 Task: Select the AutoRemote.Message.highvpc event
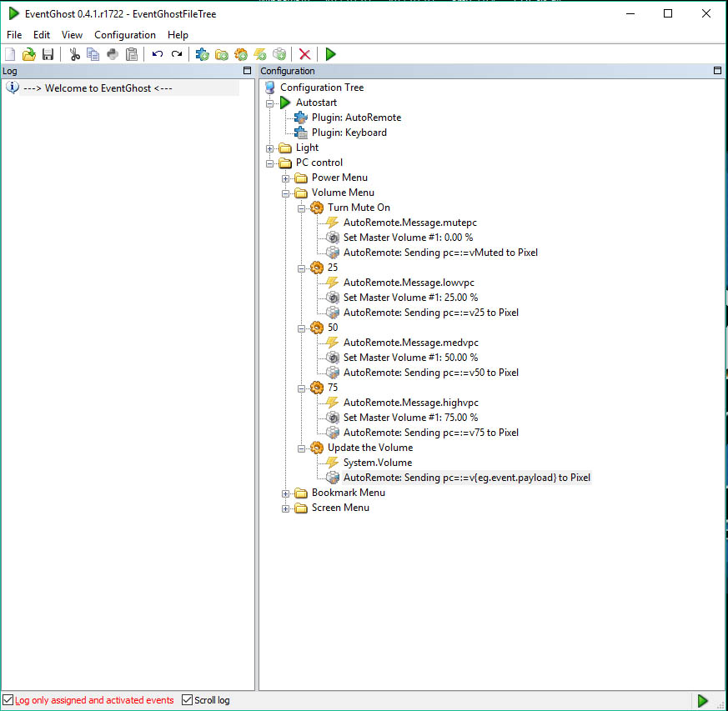411,403
